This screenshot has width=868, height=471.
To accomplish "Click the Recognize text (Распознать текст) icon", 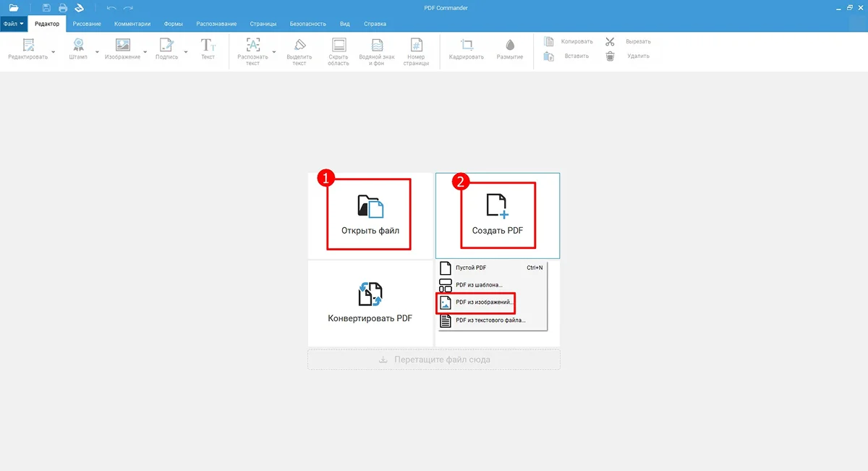I will pyautogui.click(x=252, y=46).
